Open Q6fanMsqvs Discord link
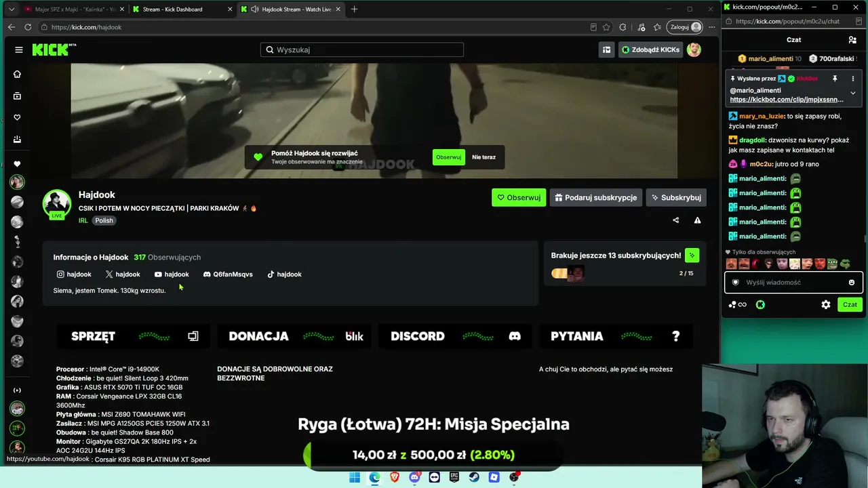 pyautogui.click(x=228, y=274)
